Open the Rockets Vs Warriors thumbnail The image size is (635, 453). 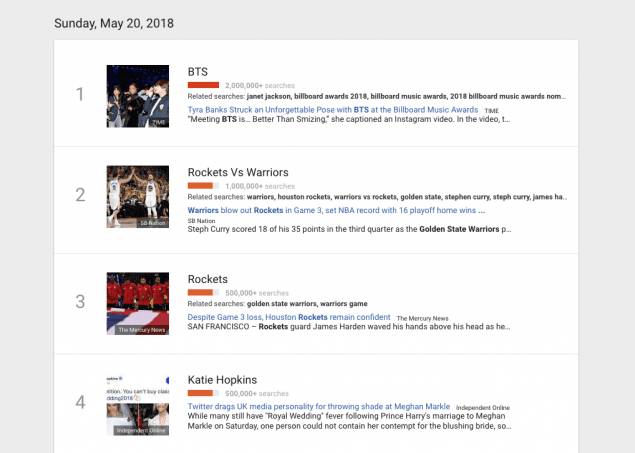[138, 197]
